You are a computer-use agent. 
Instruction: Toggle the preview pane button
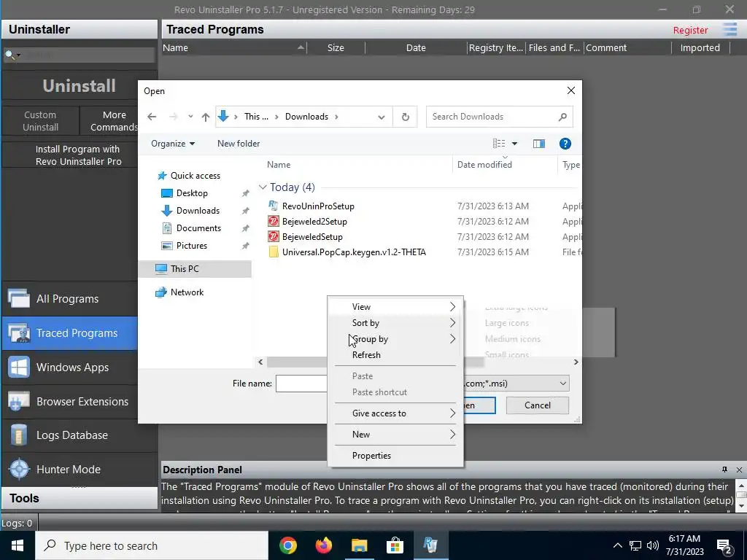click(x=539, y=144)
